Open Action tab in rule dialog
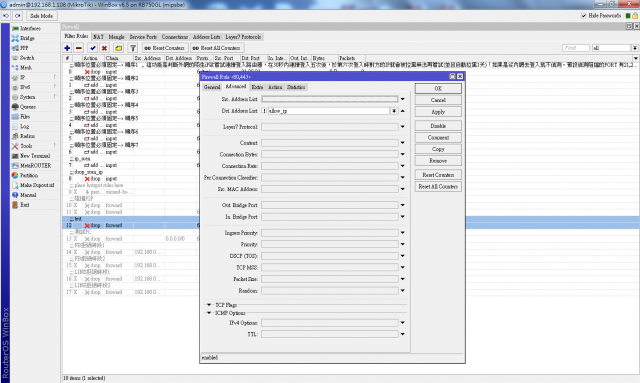The width and height of the screenshot is (640, 383). click(x=275, y=87)
